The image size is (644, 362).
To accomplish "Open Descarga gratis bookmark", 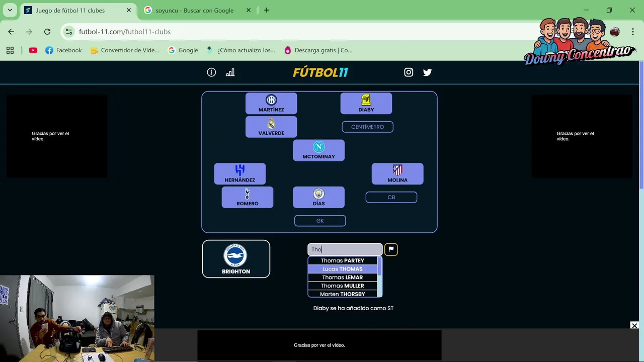I will click(318, 50).
